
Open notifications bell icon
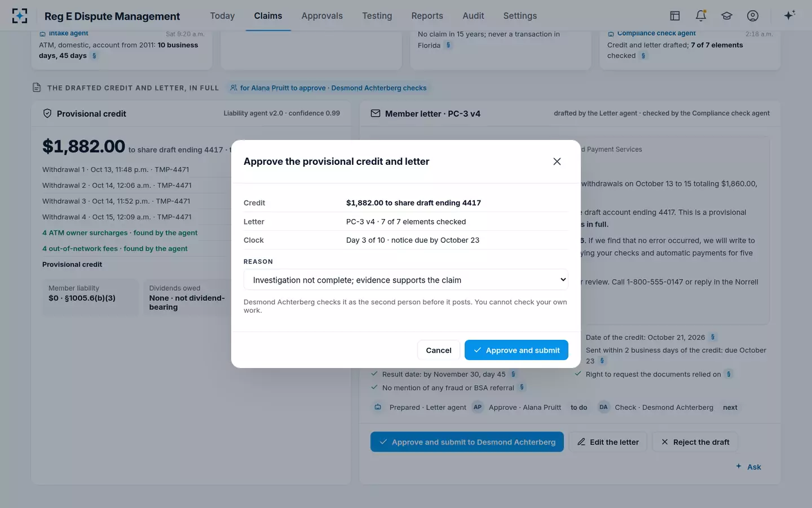pos(701,16)
